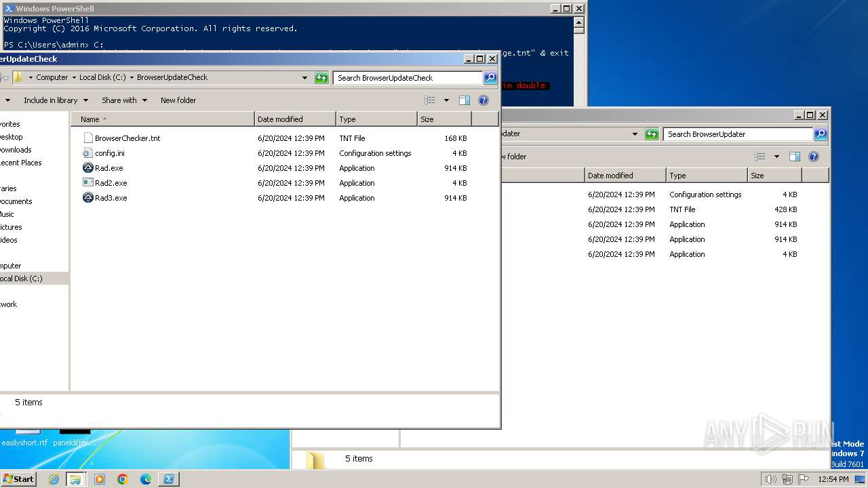Select Rad.exe application icon

(87, 168)
